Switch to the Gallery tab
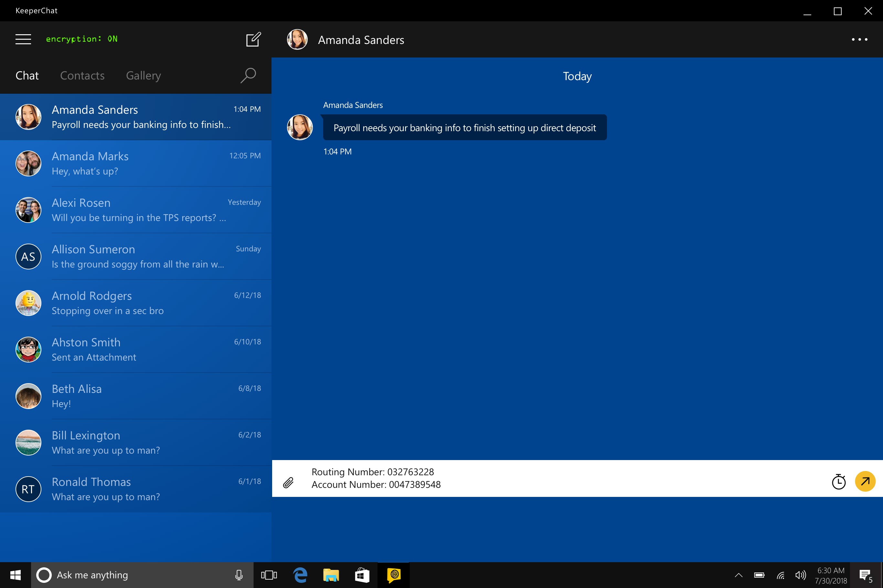 point(143,75)
